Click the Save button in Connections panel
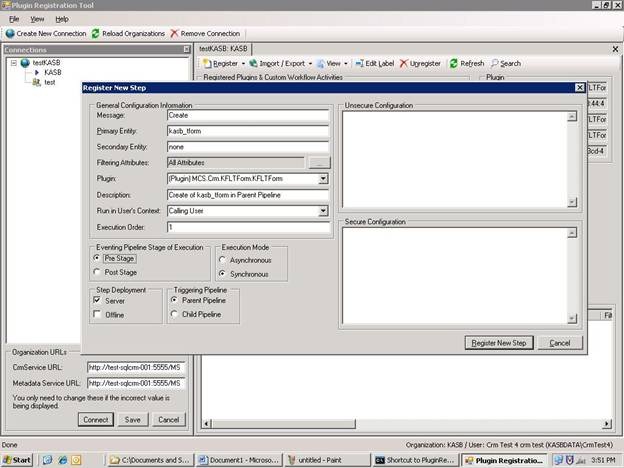Viewport: 624px width, 468px height. (133, 419)
